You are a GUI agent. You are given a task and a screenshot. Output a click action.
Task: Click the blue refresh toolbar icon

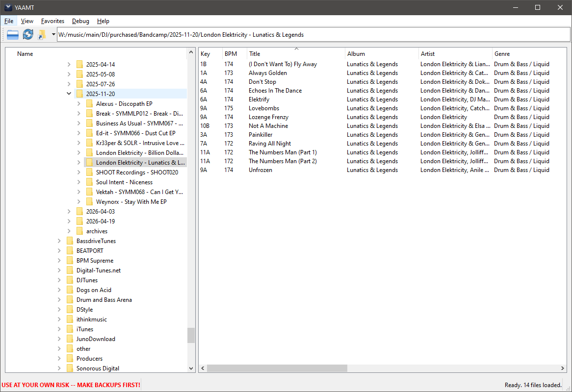28,35
